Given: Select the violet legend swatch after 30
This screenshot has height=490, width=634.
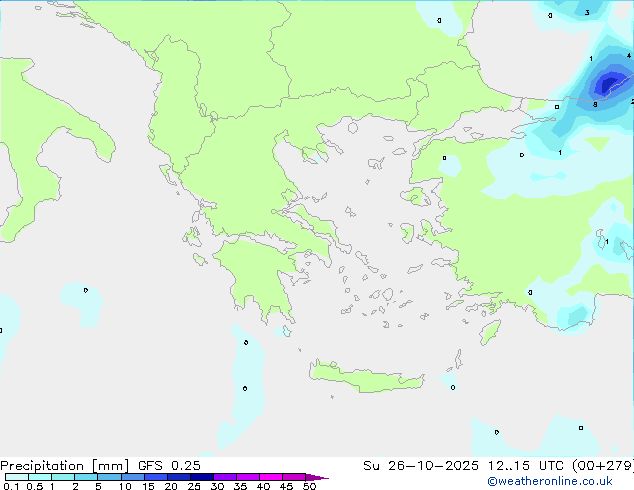Looking at the screenshot, I should [x=225, y=477].
